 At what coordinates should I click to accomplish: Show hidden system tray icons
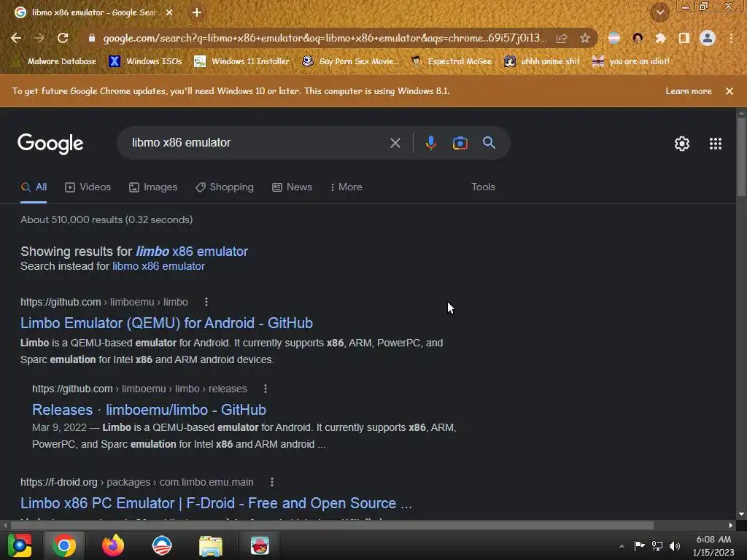pyautogui.click(x=622, y=546)
